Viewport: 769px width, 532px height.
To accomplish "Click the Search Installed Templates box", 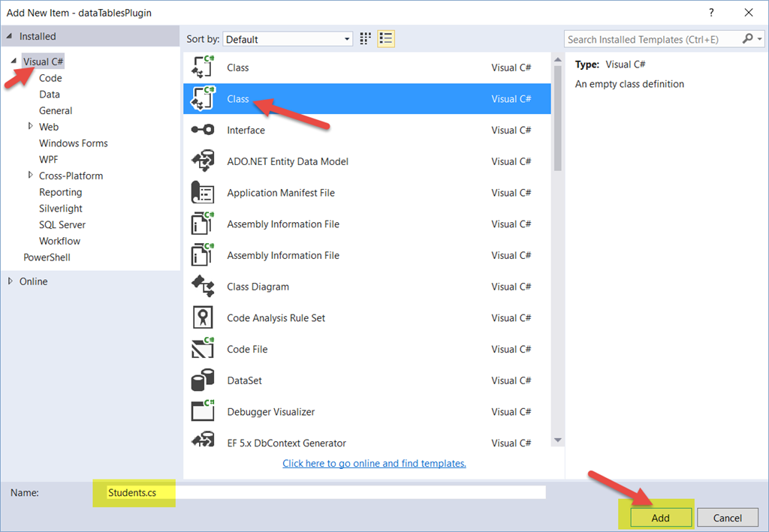I will pos(654,39).
